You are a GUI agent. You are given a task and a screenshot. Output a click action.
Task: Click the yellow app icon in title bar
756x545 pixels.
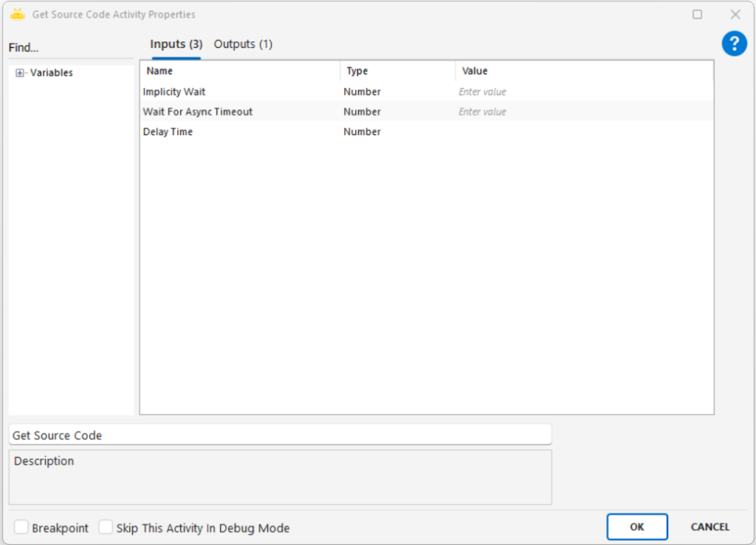click(x=18, y=14)
